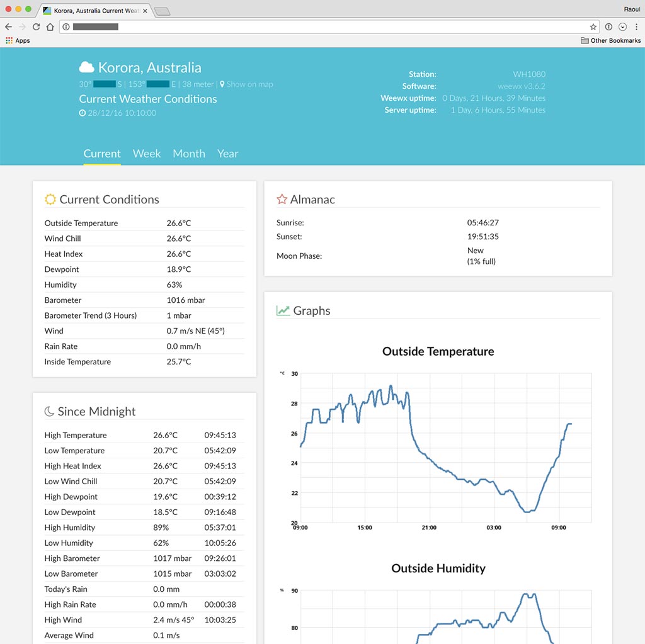The height and width of the screenshot is (644, 645).
Task: Open the Apps bookmarks shortcut
Action: [18, 41]
